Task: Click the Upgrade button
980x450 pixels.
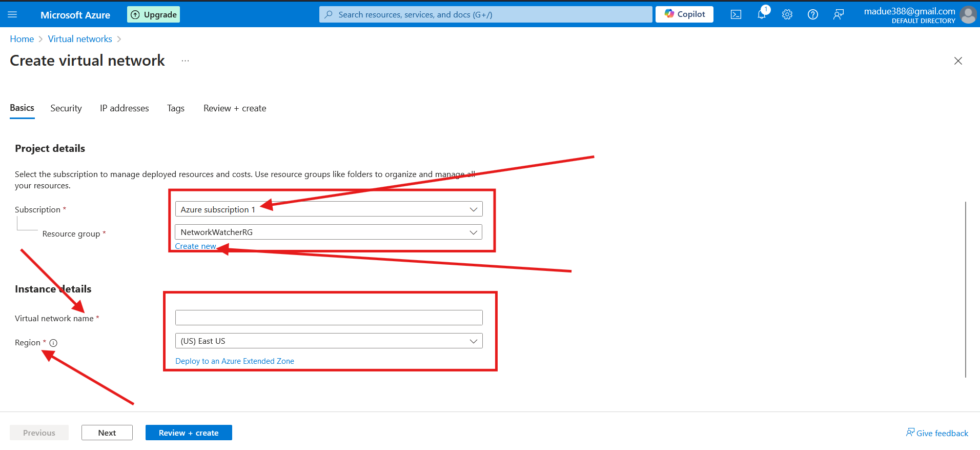Action: coord(153,14)
